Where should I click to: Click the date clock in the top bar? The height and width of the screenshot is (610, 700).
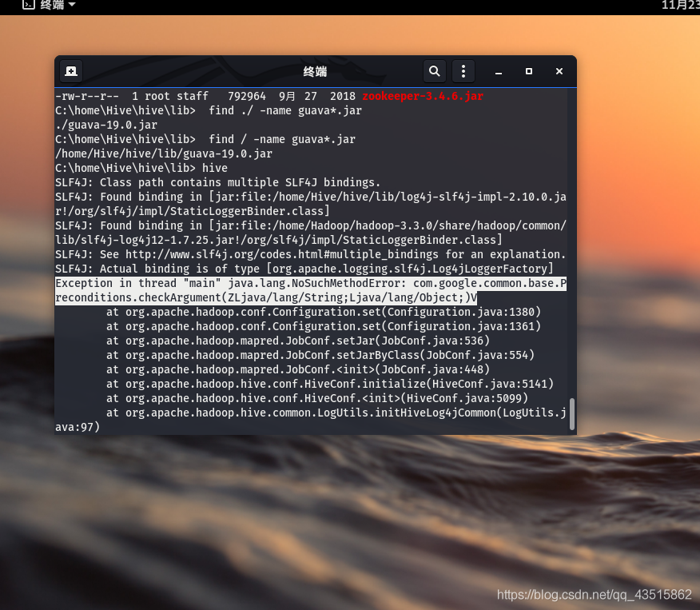click(x=680, y=5)
